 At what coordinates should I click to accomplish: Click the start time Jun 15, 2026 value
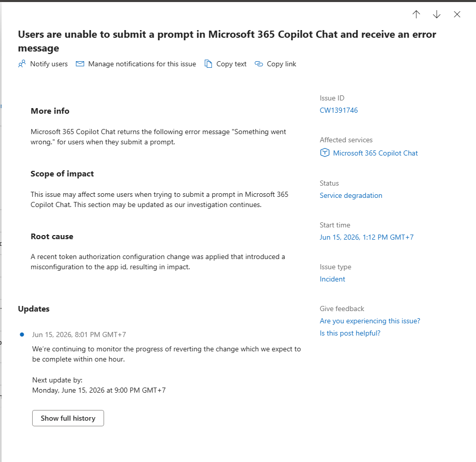pos(366,237)
